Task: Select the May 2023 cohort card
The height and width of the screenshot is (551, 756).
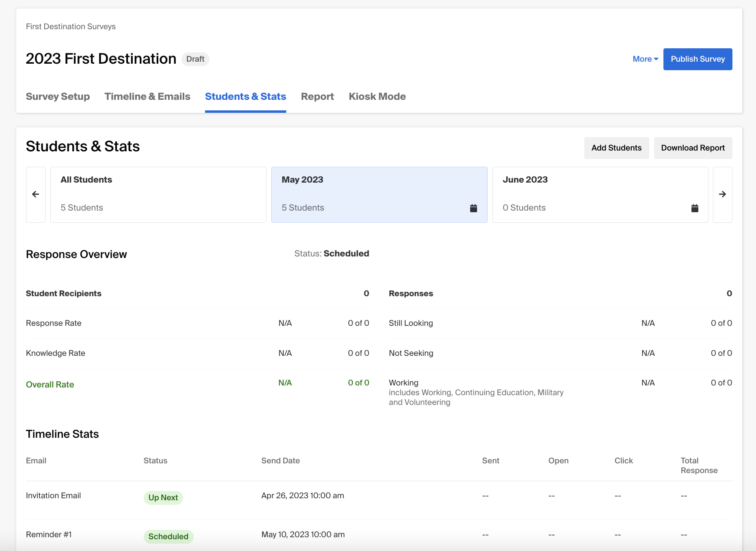Action: (379, 195)
